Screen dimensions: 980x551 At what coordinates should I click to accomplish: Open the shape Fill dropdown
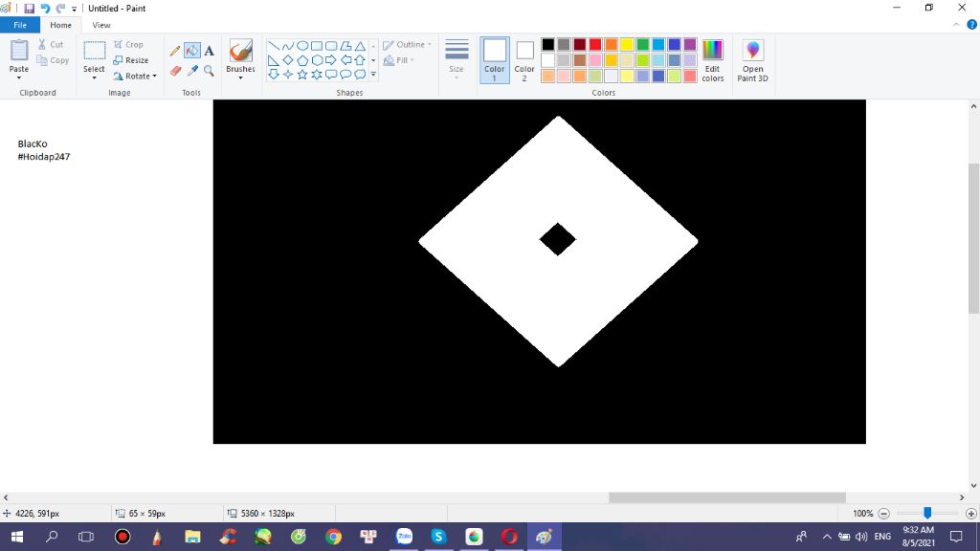coord(398,60)
